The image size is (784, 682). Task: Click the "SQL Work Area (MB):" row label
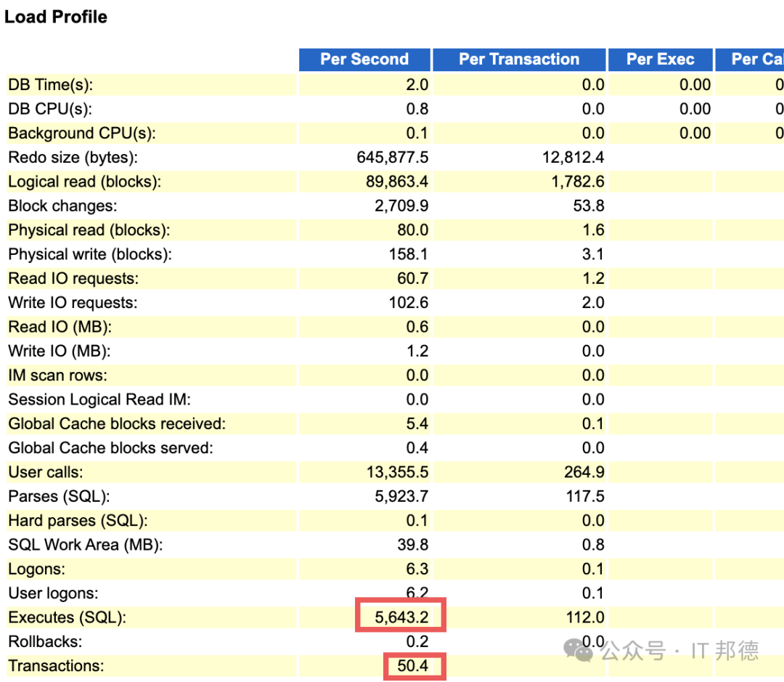pyautogui.click(x=86, y=545)
